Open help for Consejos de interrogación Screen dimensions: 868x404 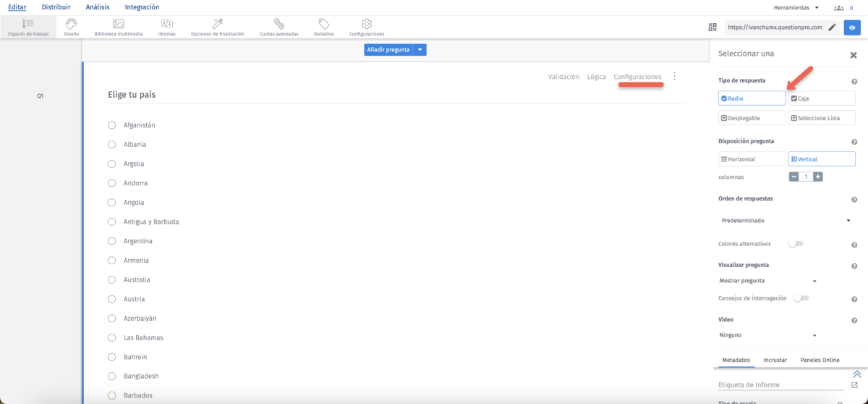pos(854,299)
